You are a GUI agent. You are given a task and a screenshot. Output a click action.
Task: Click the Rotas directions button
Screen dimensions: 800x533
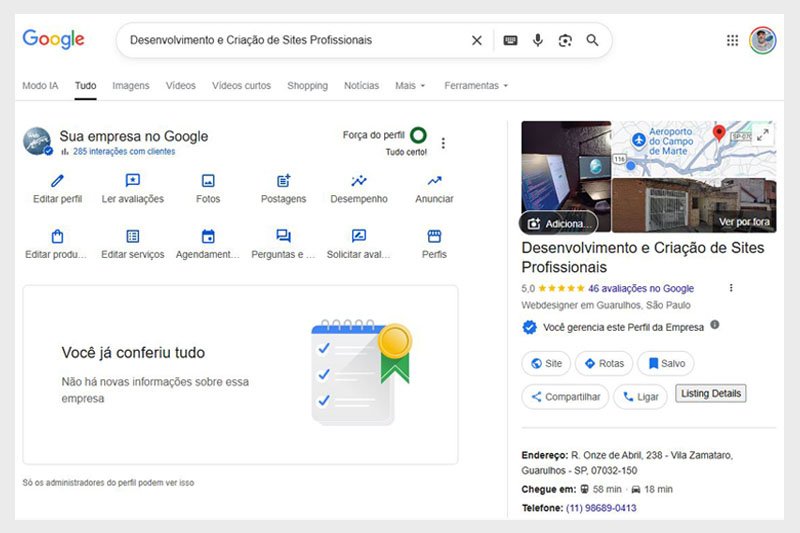604,364
